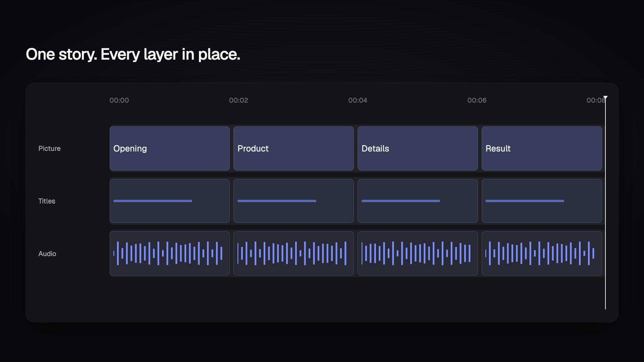Select the title clip under Details
Image resolution: width=644 pixels, height=362 pixels.
pyautogui.click(x=418, y=201)
